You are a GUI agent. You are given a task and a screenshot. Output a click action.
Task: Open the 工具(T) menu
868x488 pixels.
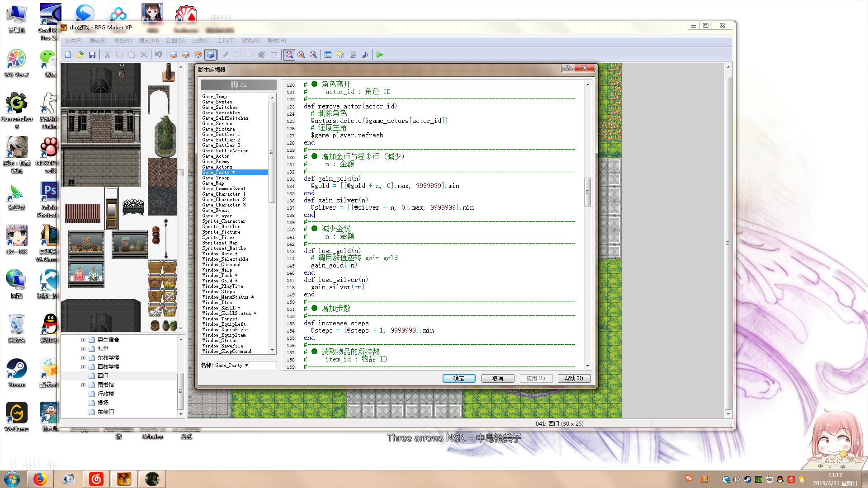(226, 41)
